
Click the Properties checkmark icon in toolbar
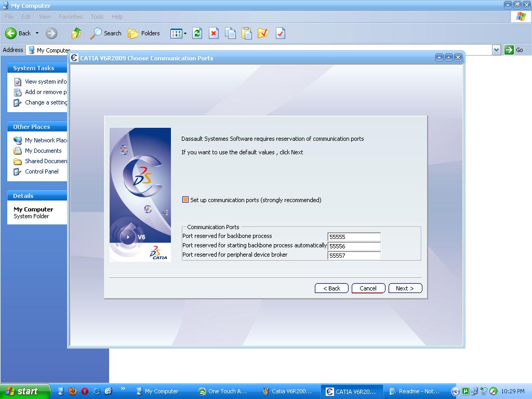(280, 33)
